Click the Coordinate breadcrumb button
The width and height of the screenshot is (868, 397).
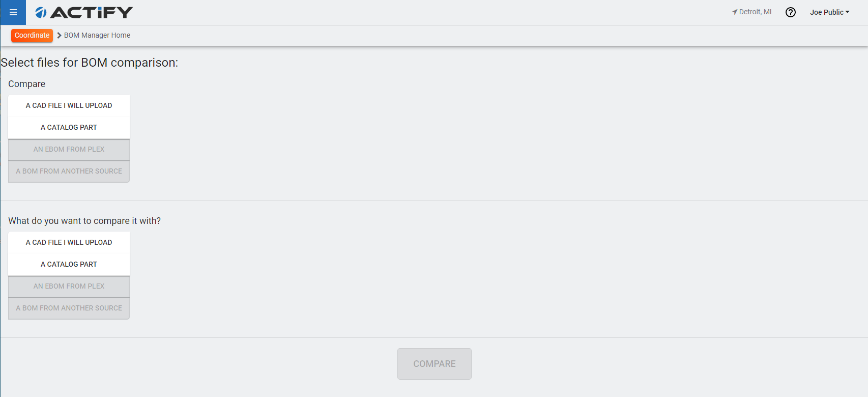coord(32,35)
